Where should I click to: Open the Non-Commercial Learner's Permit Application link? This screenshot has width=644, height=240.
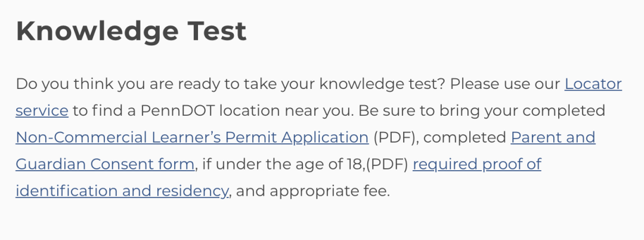(x=191, y=137)
